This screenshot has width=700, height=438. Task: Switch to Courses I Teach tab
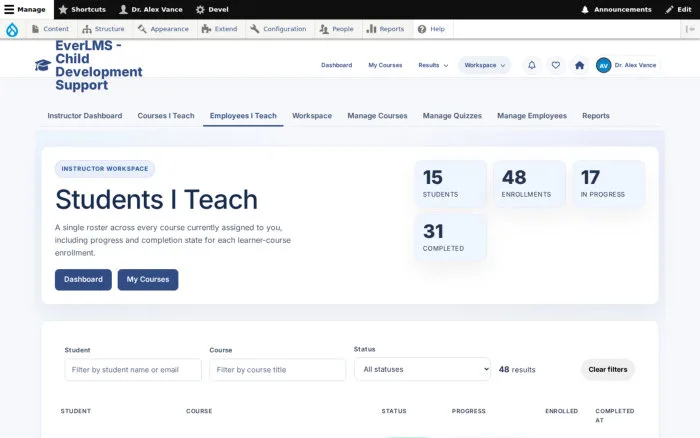pyautogui.click(x=166, y=116)
